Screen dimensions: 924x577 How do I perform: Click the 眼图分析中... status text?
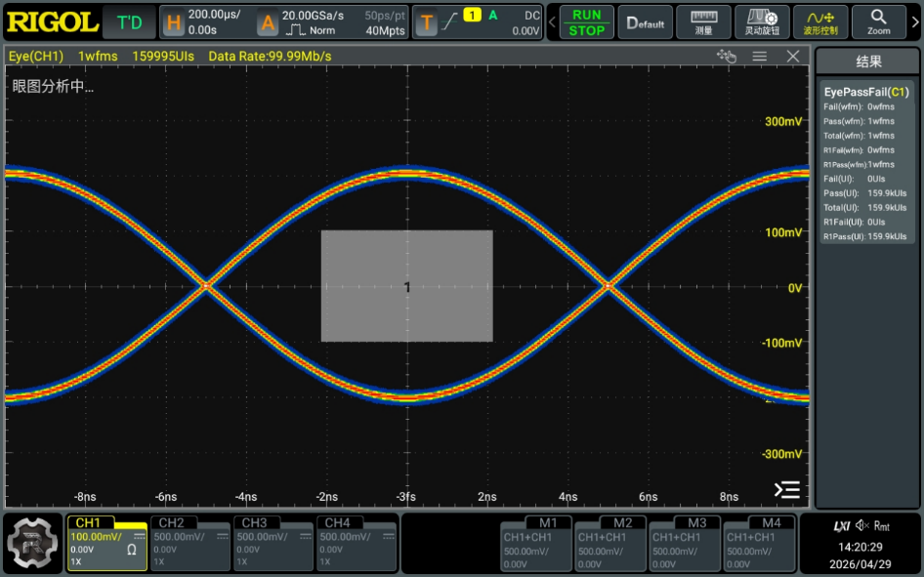tap(53, 86)
